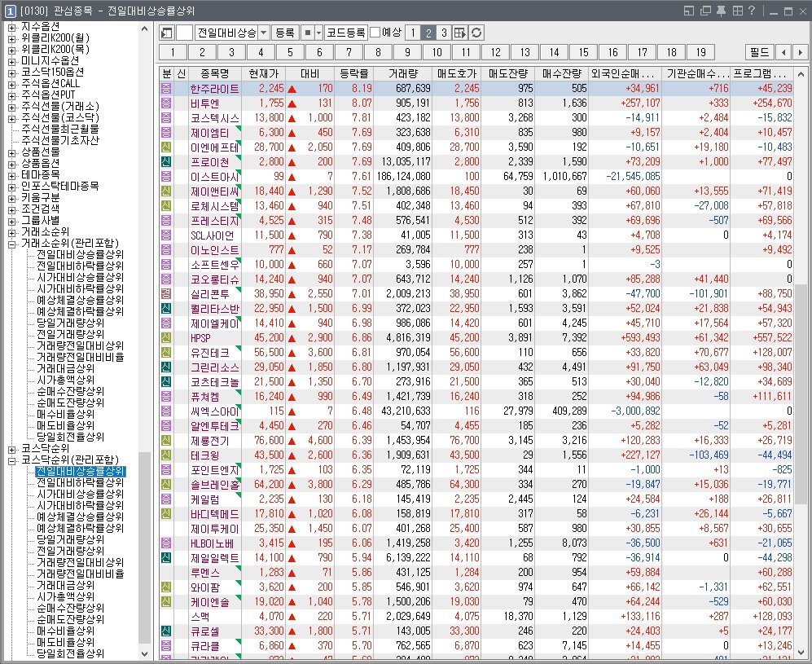Click the marker icon of 큐로셀 row

point(165,631)
